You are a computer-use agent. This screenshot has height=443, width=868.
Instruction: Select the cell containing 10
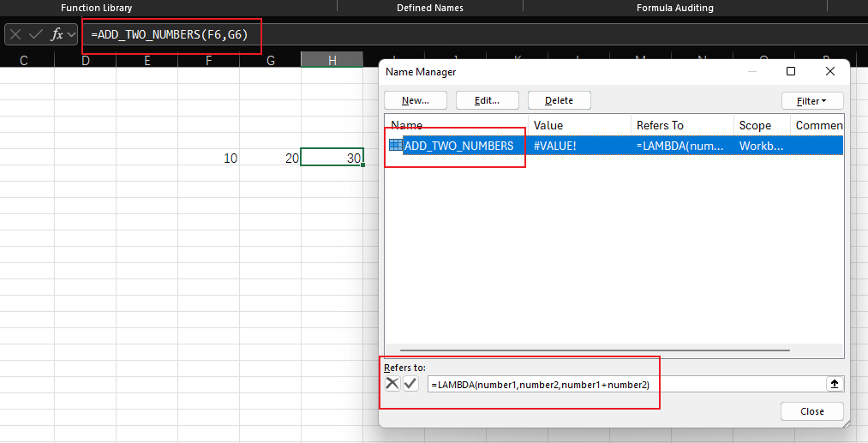click(209, 158)
